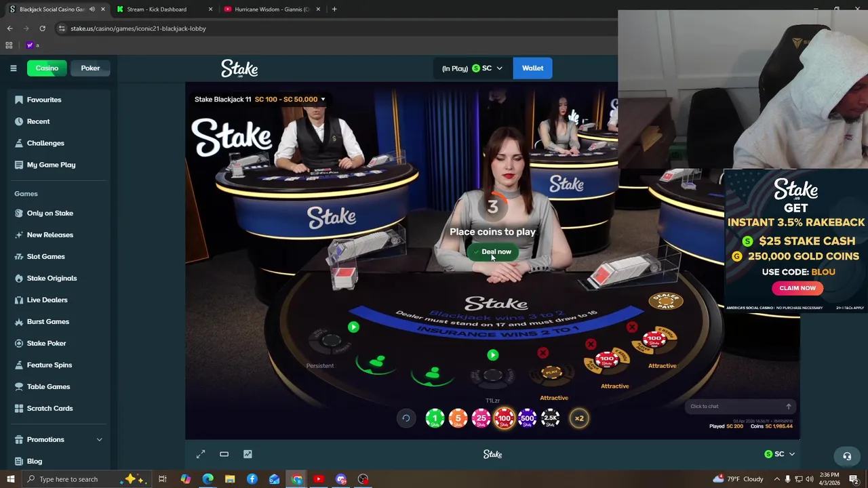This screenshot has width=868, height=488.
Task: Double the bet with x2 button
Action: click(579, 418)
